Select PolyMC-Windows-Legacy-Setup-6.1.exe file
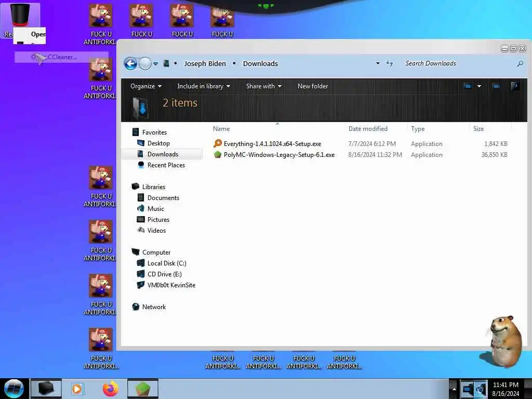The image size is (532, 399). (x=279, y=155)
